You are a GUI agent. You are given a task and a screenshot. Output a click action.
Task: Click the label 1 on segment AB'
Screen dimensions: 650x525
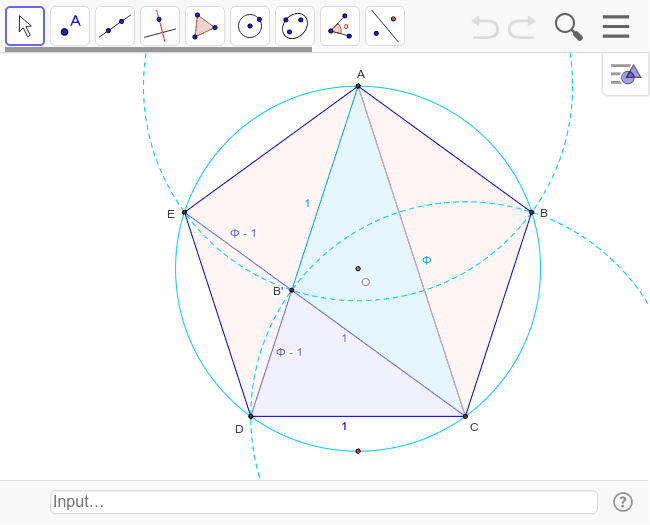coord(307,203)
